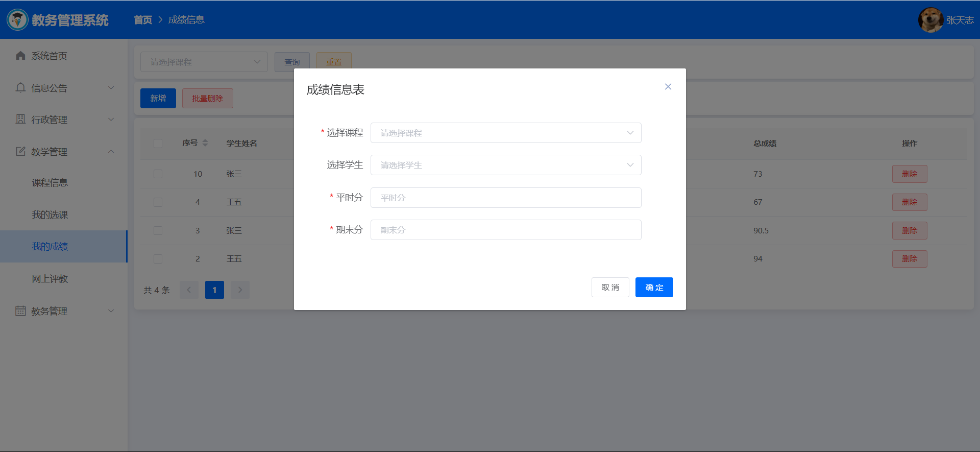980x452 pixels.
Task: Focus the 期末分 input field
Action: (x=506, y=230)
